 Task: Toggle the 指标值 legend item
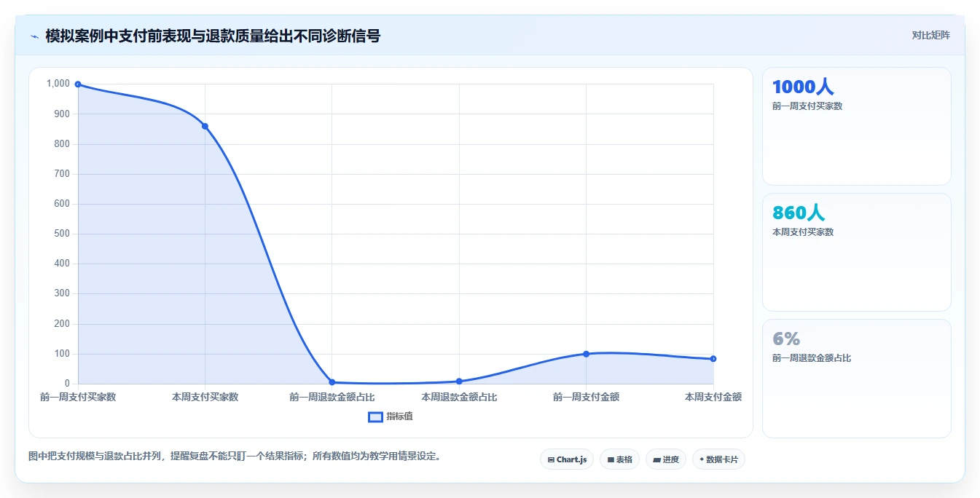click(x=391, y=416)
